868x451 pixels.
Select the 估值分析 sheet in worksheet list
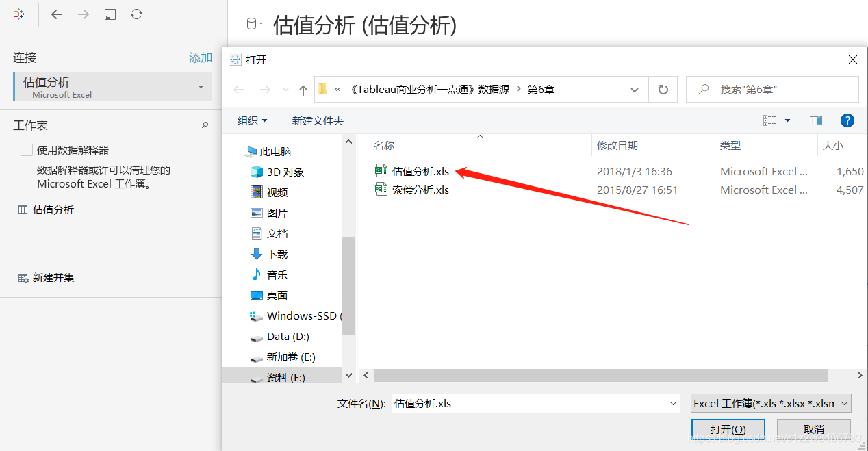pyautogui.click(x=53, y=210)
